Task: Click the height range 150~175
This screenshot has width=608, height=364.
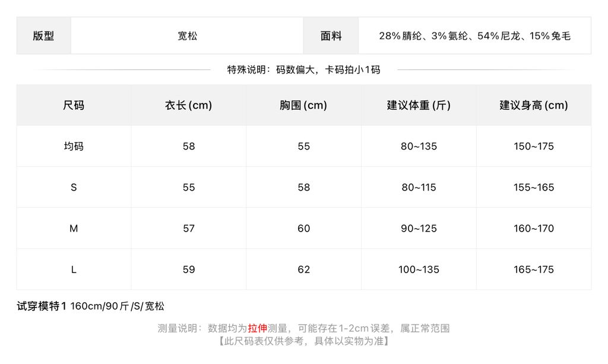Action: (534, 146)
